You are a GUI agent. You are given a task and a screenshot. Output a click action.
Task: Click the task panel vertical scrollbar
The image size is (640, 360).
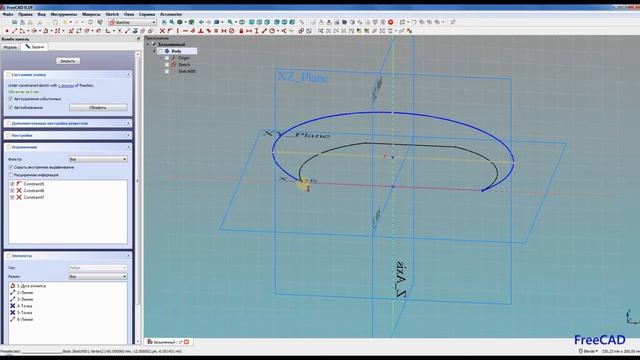pyautogui.click(x=138, y=198)
